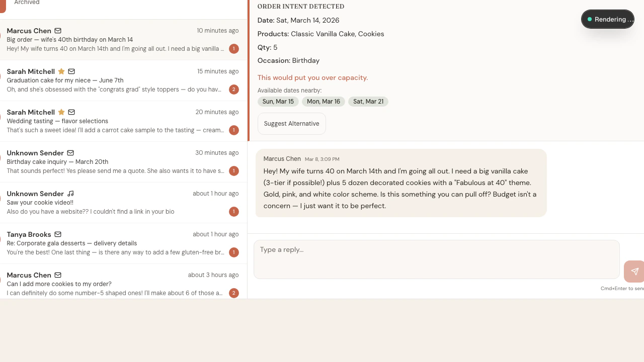Click the envelope icon beside Tanya Brooks
Screen dimensions: 644x362
pyautogui.click(x=58, y=234)
